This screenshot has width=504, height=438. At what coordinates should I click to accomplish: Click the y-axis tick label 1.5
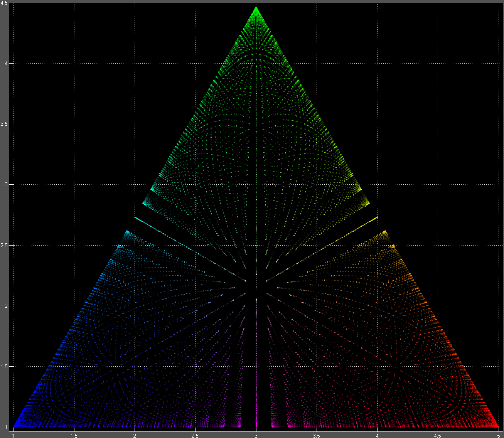(x=5, y=366)
